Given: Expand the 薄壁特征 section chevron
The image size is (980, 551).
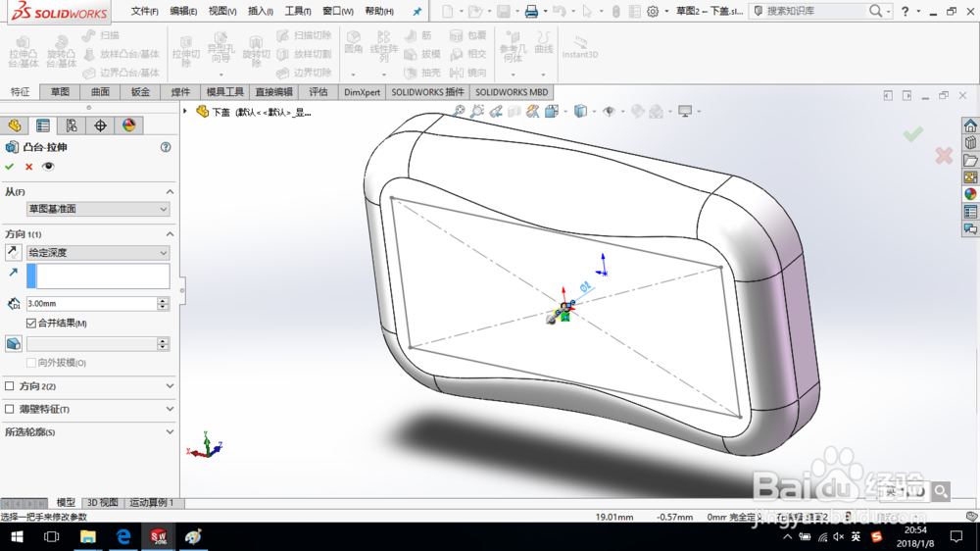Looking at the screenshot, I should pos(170,409).
